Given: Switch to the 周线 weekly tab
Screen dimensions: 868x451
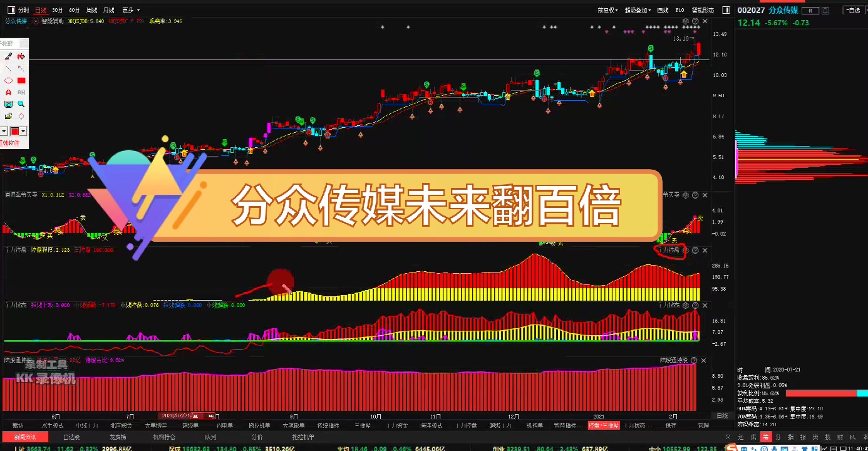Looking at the screenshot, I should pyautogui.click(x=91, y=10).
